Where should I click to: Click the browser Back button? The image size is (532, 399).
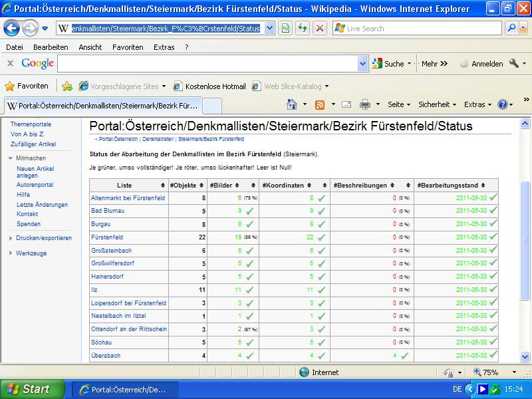point(12,29)
